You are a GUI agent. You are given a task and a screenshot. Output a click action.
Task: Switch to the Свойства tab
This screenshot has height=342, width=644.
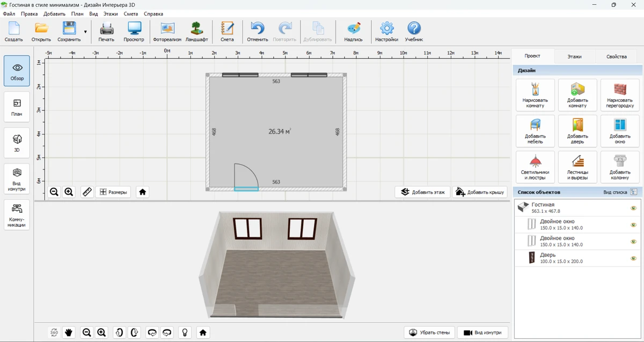616,56
